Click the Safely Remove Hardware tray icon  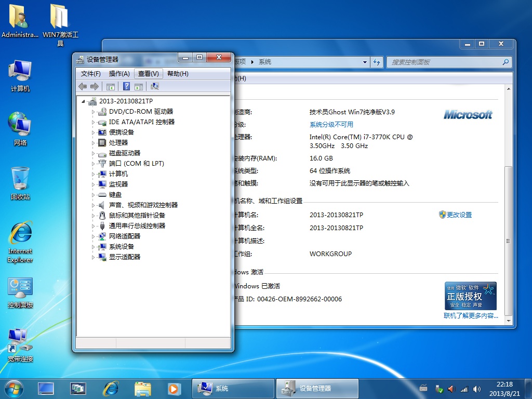click(439, 389)
